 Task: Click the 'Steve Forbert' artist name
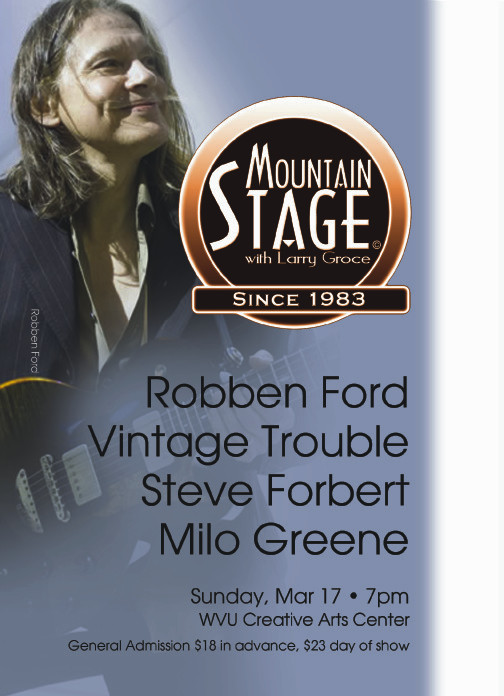[275, 490]
